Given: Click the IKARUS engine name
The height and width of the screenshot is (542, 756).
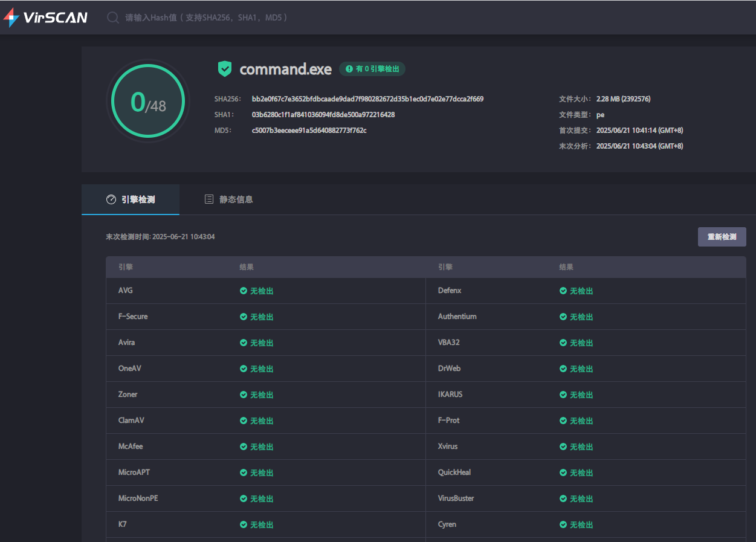Looking at the screenshot, I should (450, 395).
